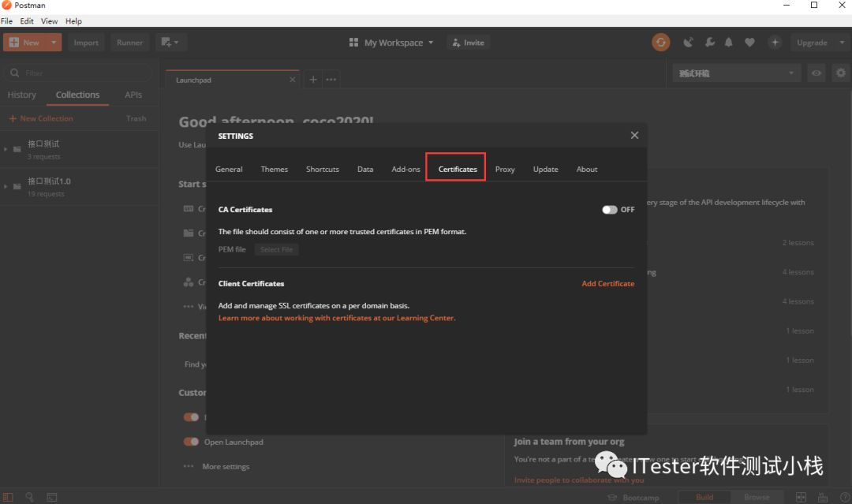Viewport: 852px width, 504px height.
Task: Open the new window icon button
Action: pyautogui.click(x=170, y=43)
